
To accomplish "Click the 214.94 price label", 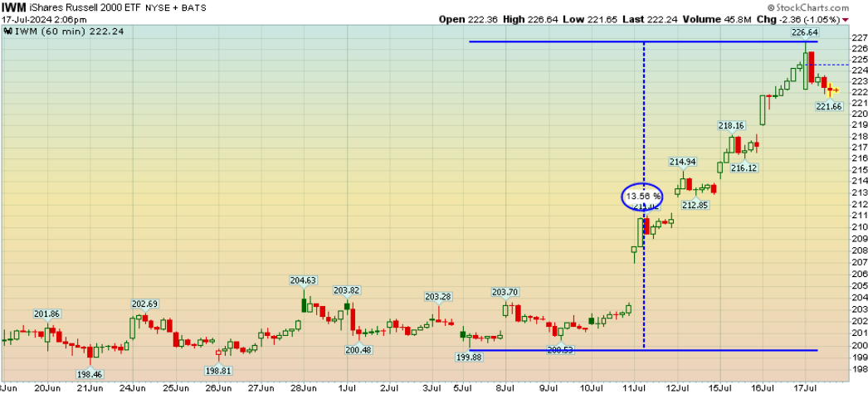I will (x=683, y=162).
